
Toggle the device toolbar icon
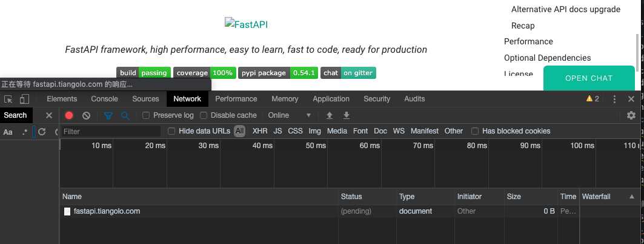coord(25,99)
